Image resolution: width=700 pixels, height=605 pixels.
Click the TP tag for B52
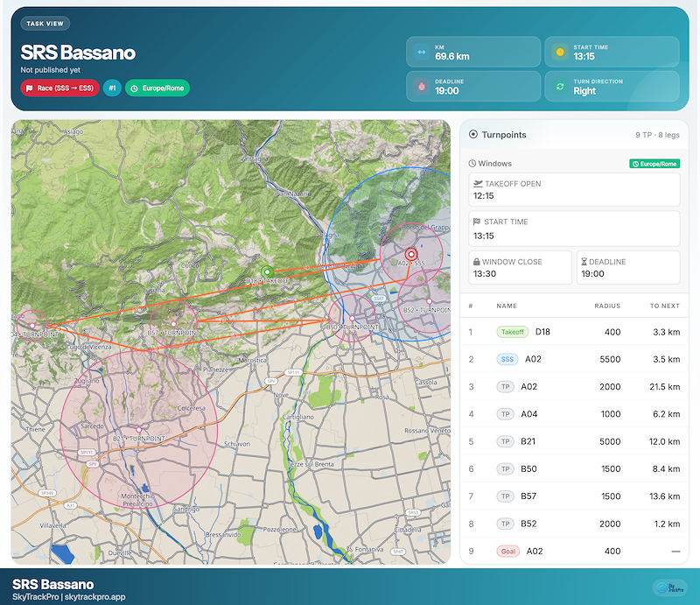point(506,524)
